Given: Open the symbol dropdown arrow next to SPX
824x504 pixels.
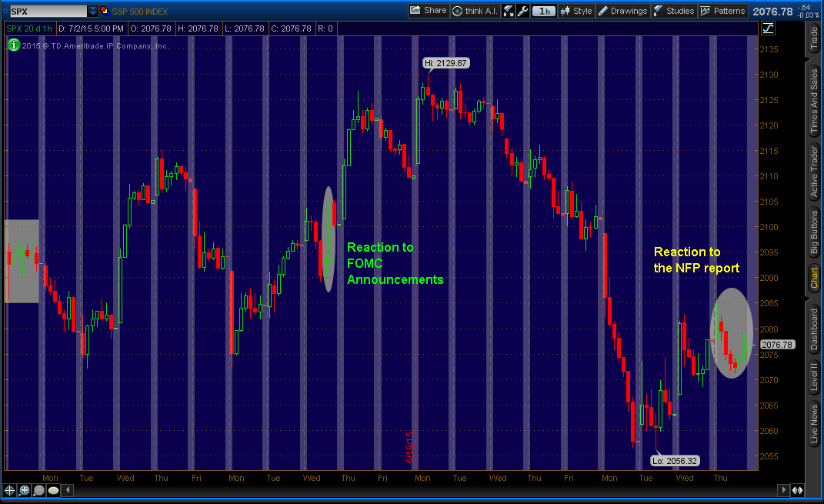Looking at the screenshot, I should coord(92,11).
